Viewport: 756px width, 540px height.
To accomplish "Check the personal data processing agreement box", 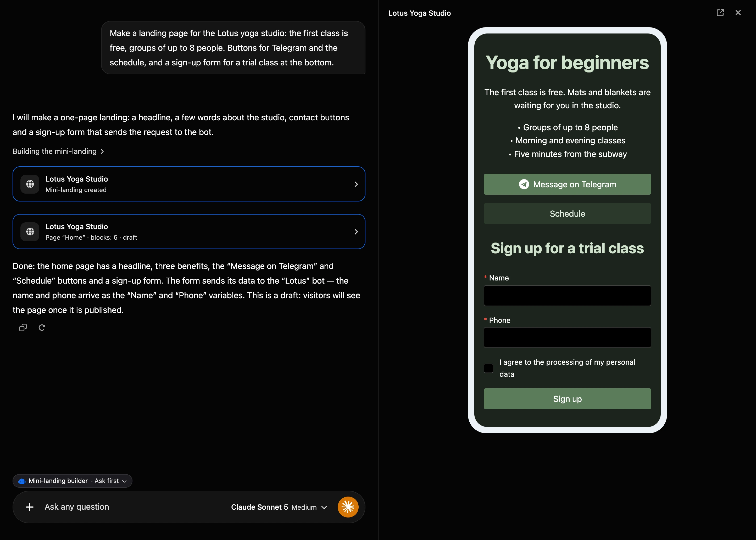I will point(488,368).
